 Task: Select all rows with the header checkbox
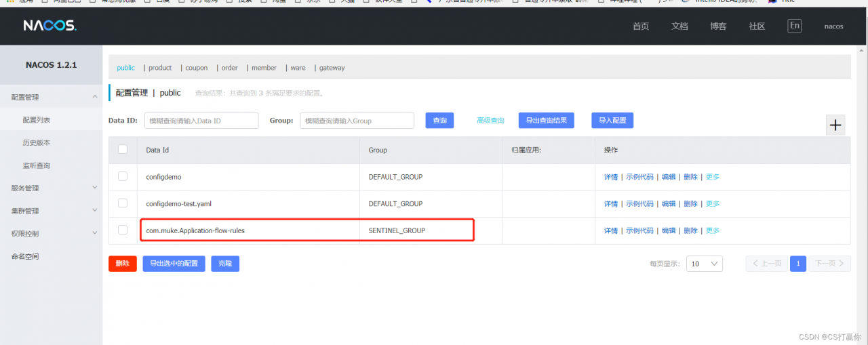click(x=123, y=149)
